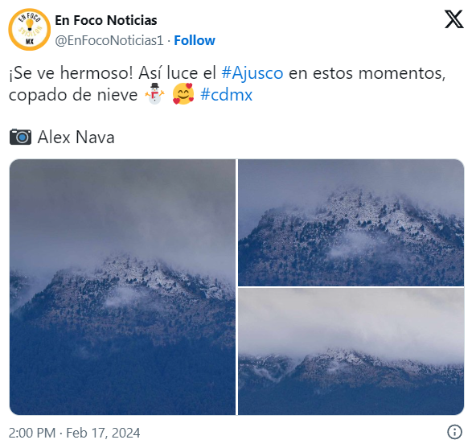This screenshot has height=448, width=476.
Task: Open the X logo icon
Action: point(453,19)
